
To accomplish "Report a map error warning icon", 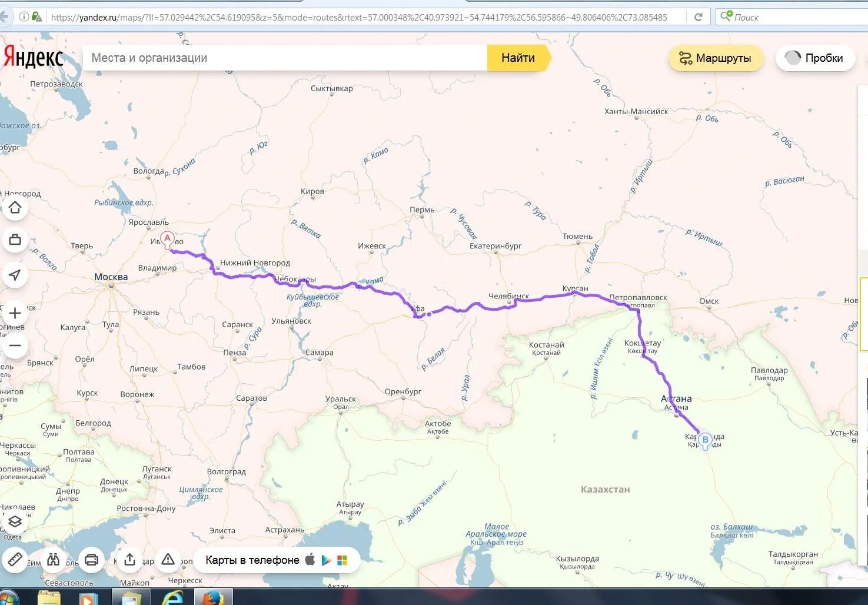I will tap(168, 560).
